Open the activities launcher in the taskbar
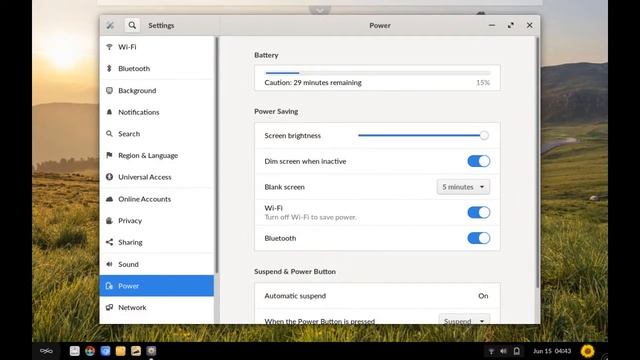The image size is (640, 360). click(x=46, y=351)
